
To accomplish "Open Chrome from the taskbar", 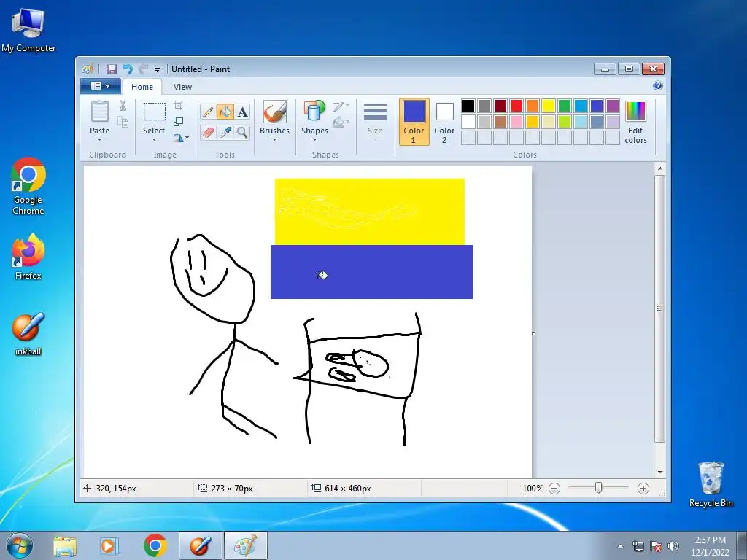I will tap(155, 545).
